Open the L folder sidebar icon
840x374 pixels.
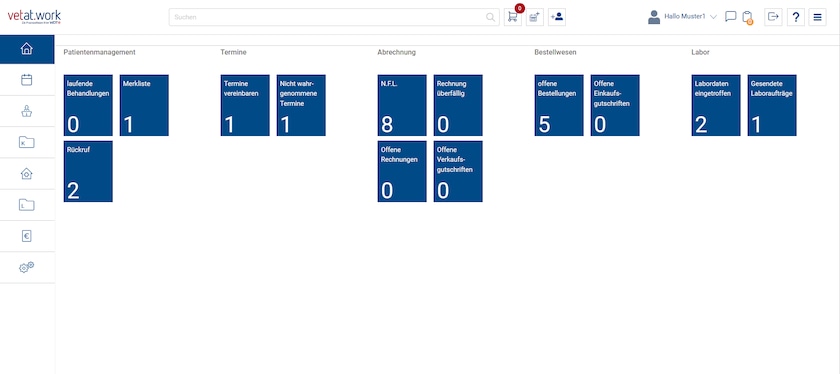tap(27, 205)
